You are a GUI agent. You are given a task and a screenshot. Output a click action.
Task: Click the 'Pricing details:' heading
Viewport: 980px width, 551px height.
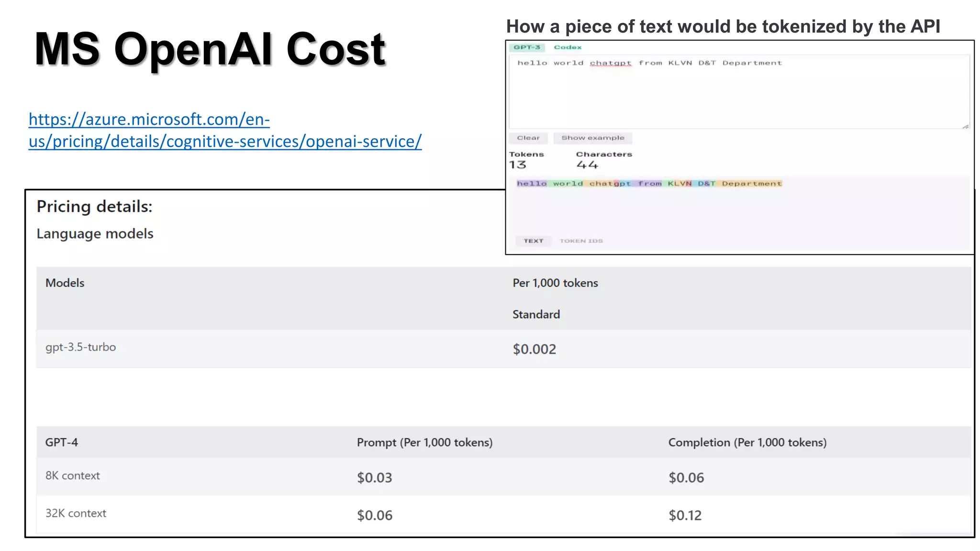[x=94, y=207]
